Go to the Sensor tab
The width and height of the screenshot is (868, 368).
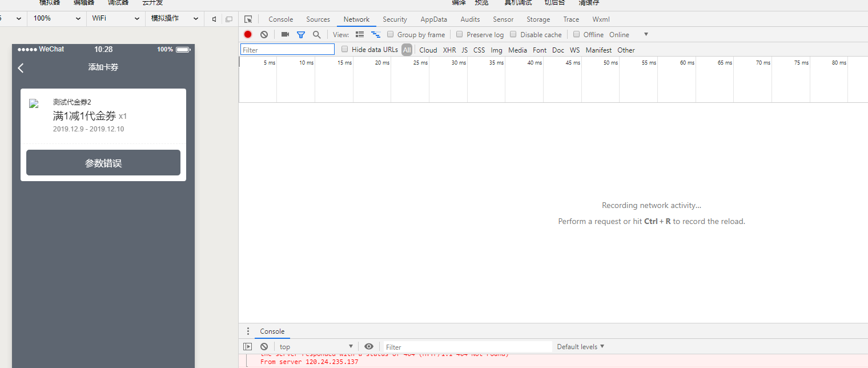click(503, 19)
